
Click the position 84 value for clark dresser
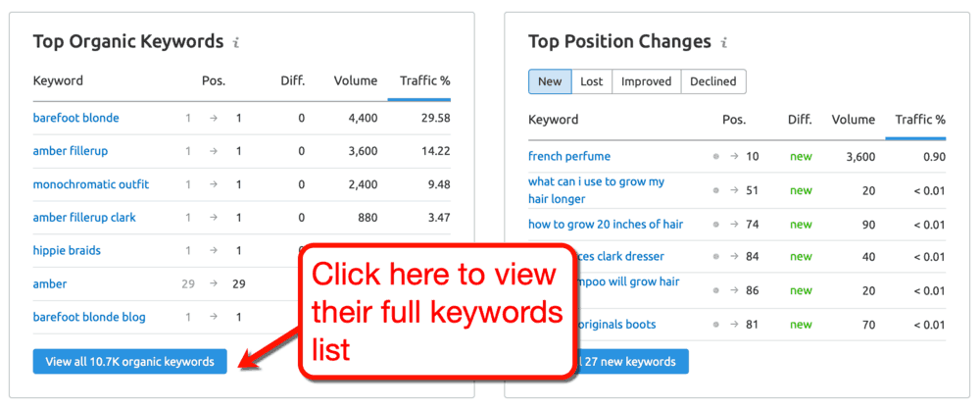[x=753, y=256]
